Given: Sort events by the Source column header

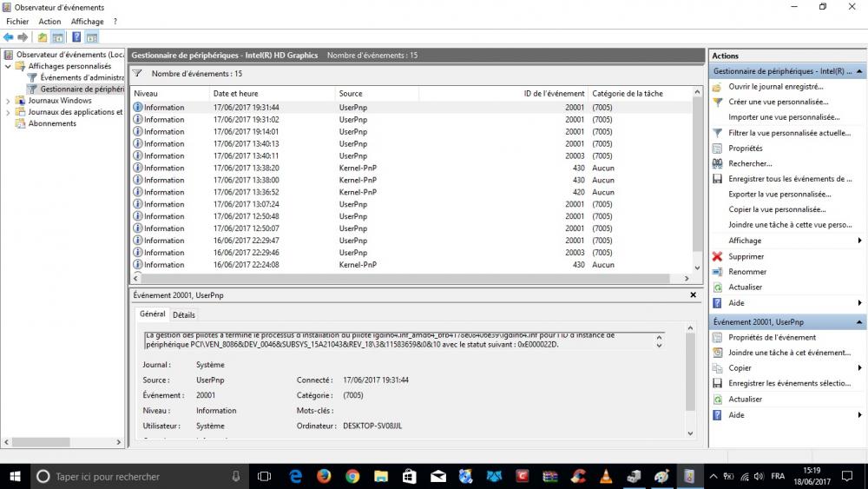Looking at the screenshot, I should click(351, 94).
